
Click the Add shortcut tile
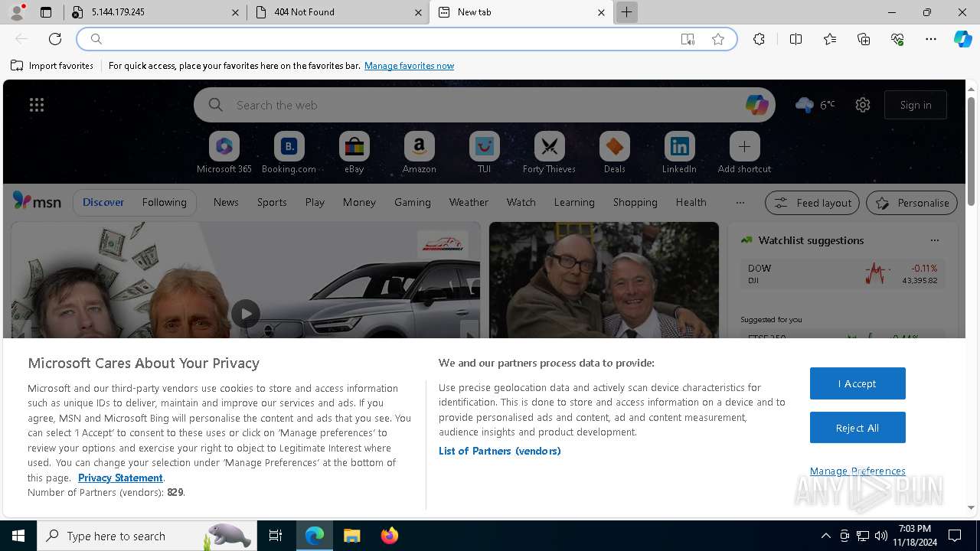pyautogui.click(x=744, y=153)
